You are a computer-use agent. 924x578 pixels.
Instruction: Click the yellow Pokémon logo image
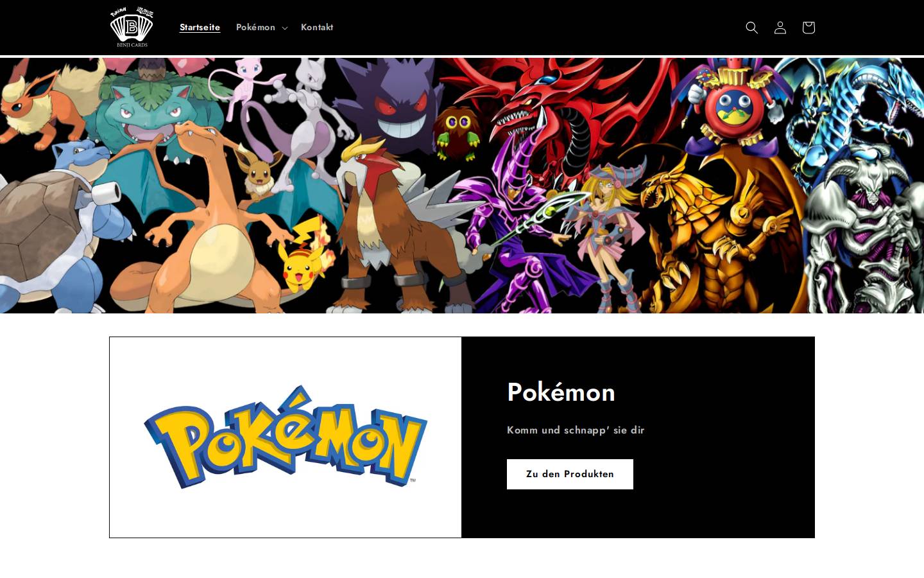(286, 437)
